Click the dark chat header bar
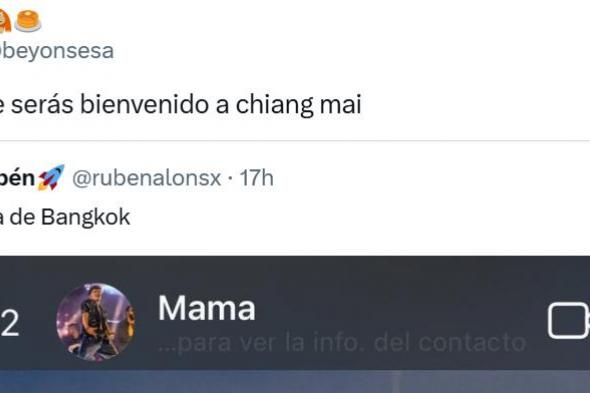Image resolution: width=590 pixels, height=393 pixels. tap(295, 313)
